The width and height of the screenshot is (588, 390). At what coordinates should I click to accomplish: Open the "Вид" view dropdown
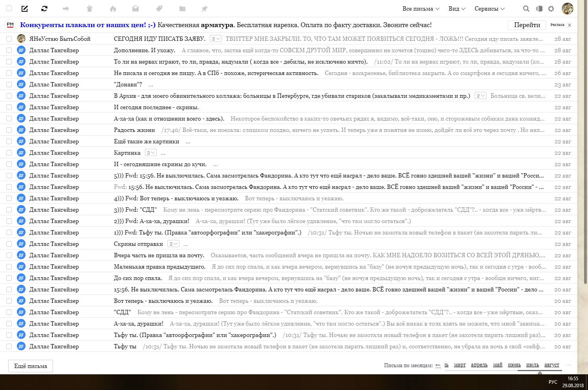[x=457, y=9]
